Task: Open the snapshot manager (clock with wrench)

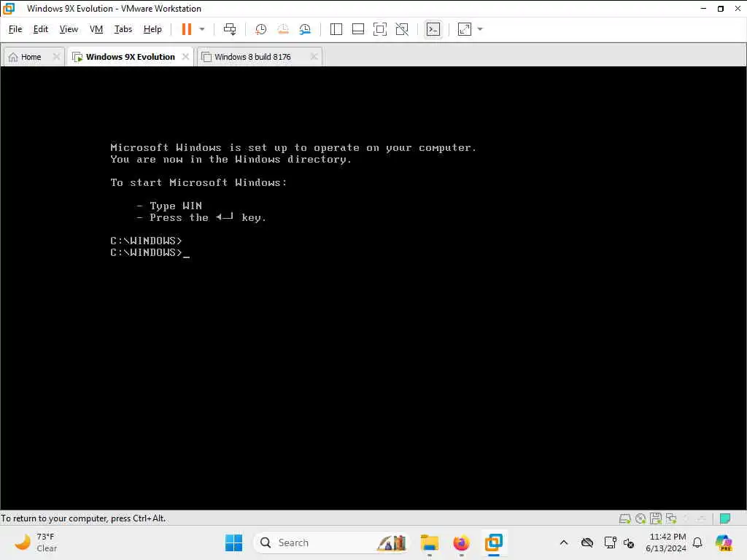Action: coord(305,29)
